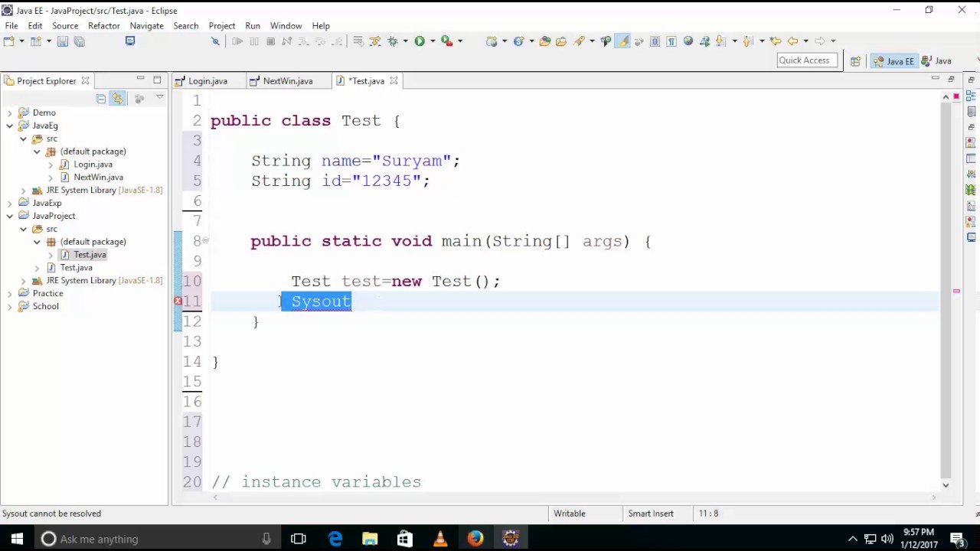Click the red error overview ruler mark
The image size is (980, 551).
[x=956, y=291]
